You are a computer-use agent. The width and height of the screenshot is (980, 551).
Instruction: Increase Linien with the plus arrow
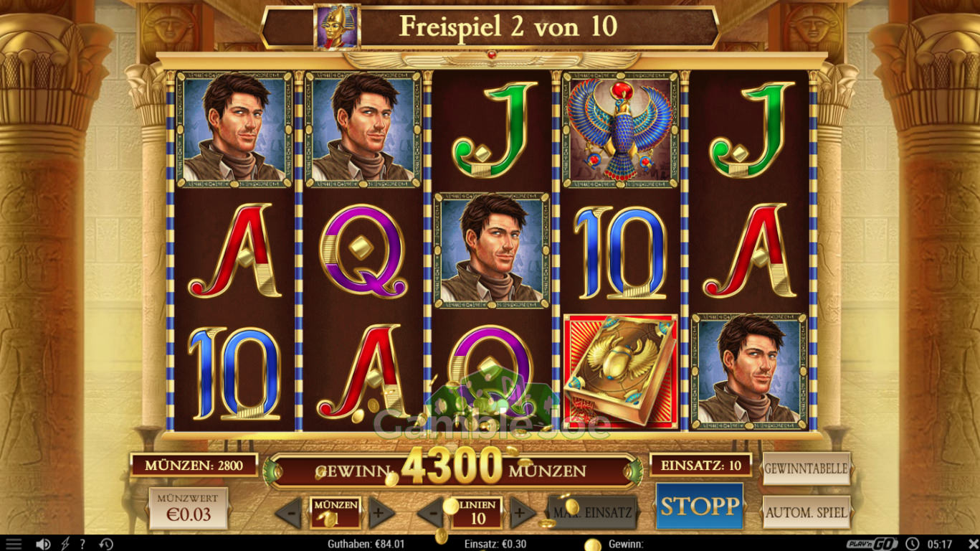point(523,513)
